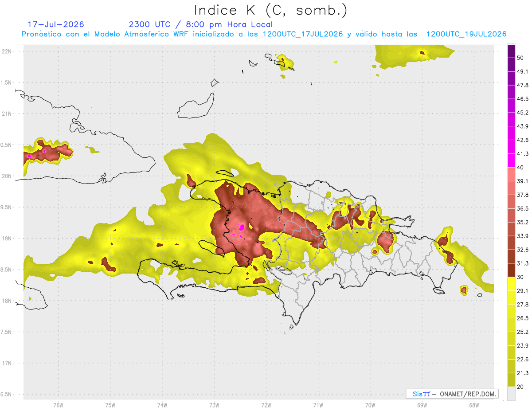Click the '47.8' color bar label
This screenshot has height=411, width=532.
click(523, 85)
